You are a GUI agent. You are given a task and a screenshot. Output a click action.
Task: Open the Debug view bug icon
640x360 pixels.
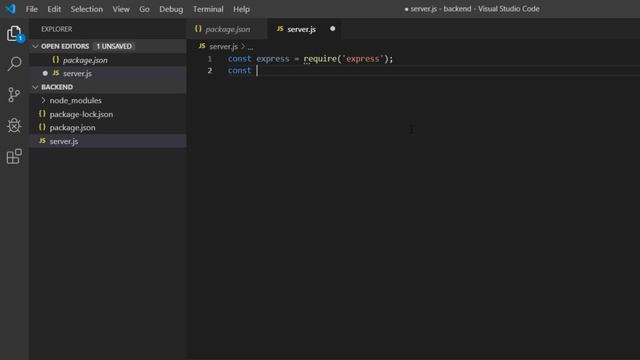(x=14, y=125)
